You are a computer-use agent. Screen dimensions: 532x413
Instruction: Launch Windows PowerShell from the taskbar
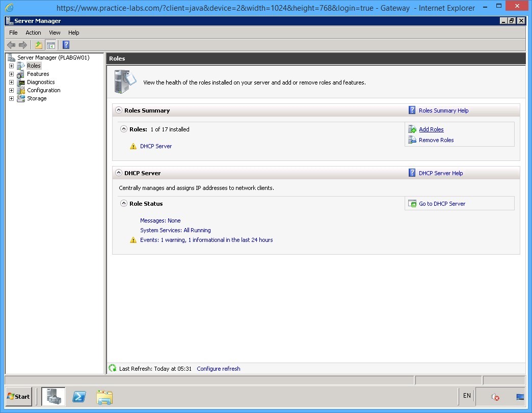tap(79, 397)
